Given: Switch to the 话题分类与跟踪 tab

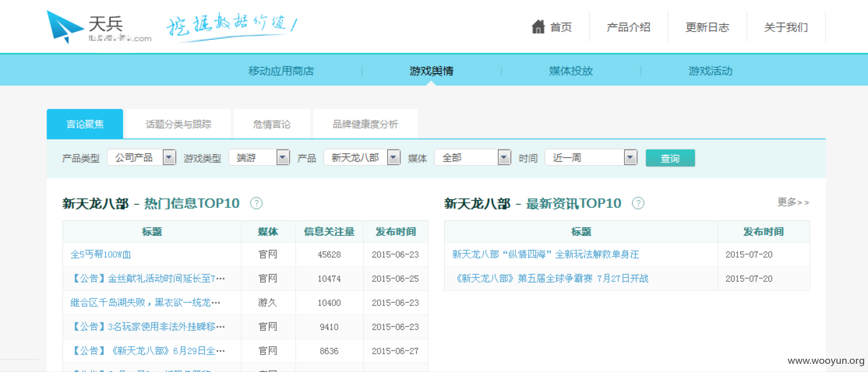Looking at the screenshot, I should click(178, 124).
